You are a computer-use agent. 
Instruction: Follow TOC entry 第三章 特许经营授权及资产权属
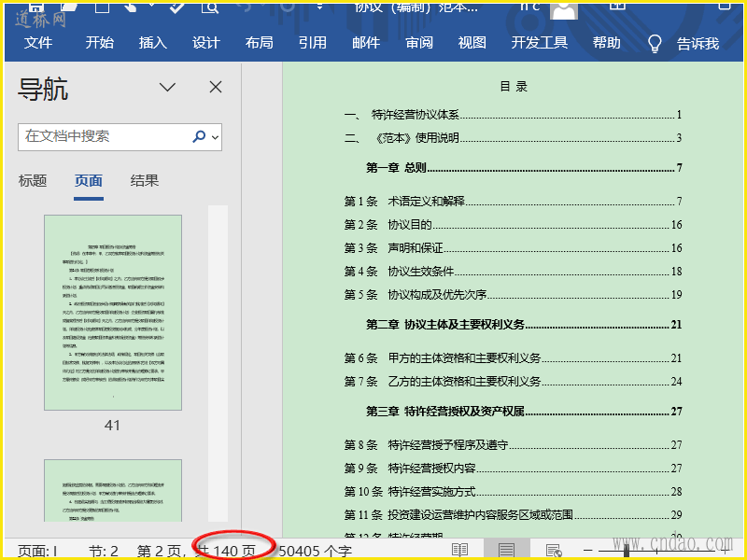tap(524, 412)
